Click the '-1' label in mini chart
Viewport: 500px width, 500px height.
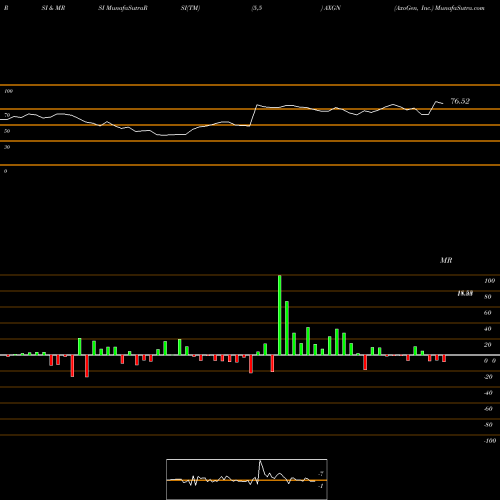tap(321, 486)
